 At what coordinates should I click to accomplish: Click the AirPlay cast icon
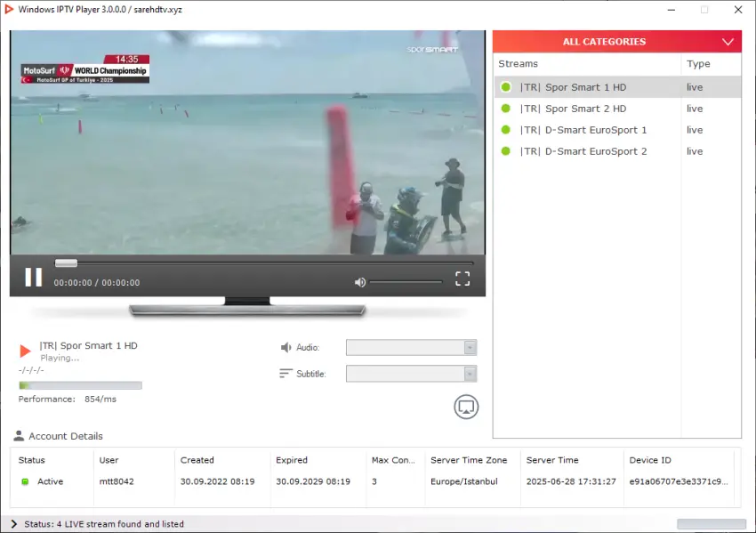pos(466,408)
